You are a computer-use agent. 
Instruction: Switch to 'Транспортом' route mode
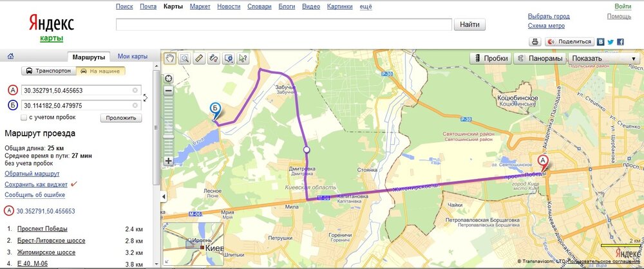(50, 71)
